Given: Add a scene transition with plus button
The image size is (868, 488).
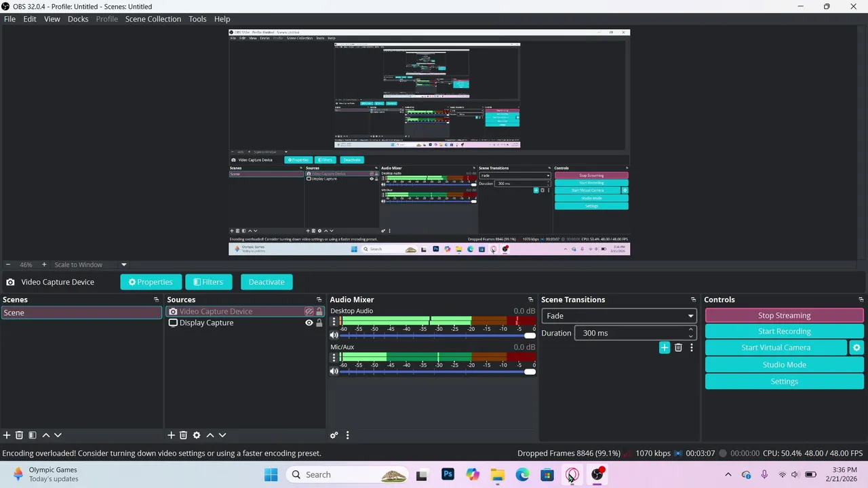Looking at the screenshot, I should pos(665,348).
